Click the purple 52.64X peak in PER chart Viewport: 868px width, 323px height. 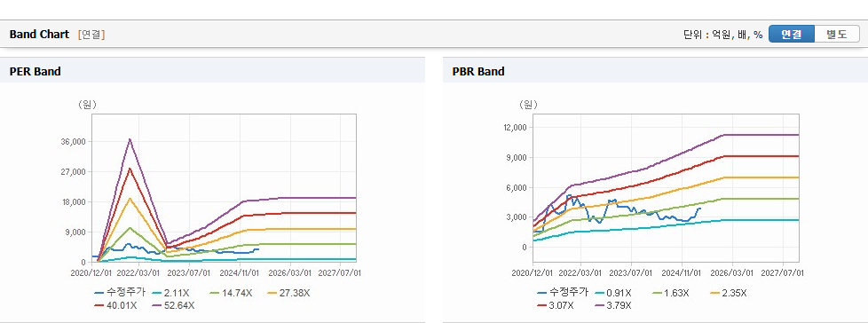click(130, 139)
